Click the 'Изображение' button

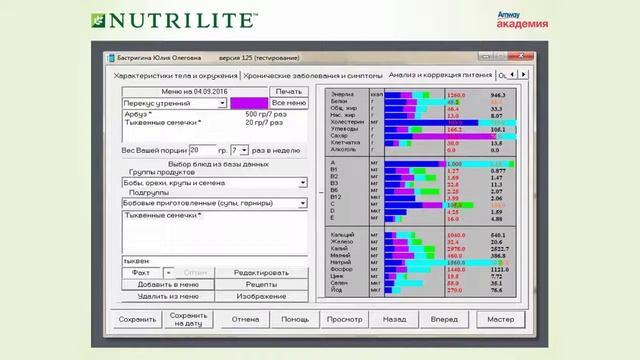point(261,296)
